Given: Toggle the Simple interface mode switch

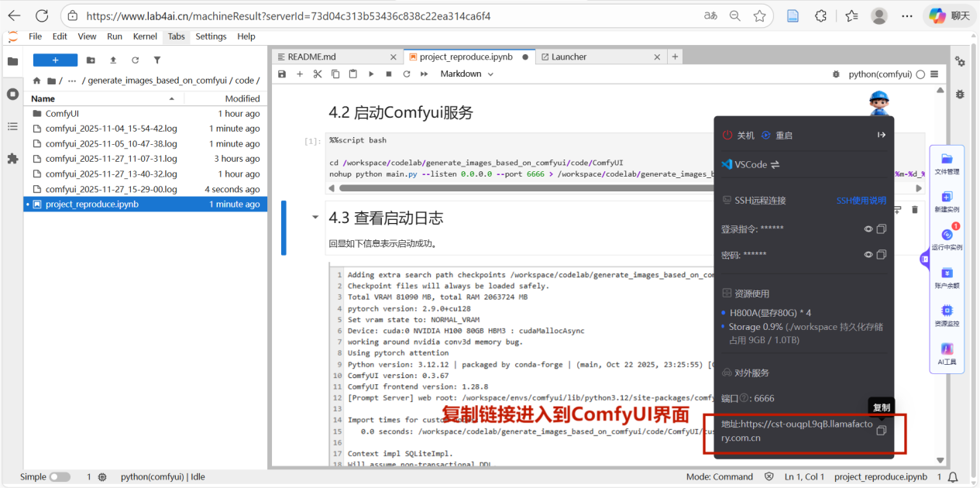Looking at the screenshot, I should 60,477.
